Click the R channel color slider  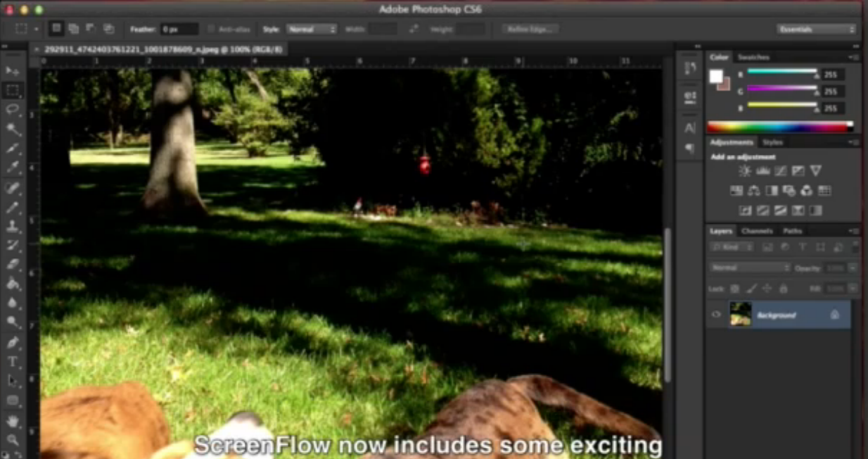782,72
